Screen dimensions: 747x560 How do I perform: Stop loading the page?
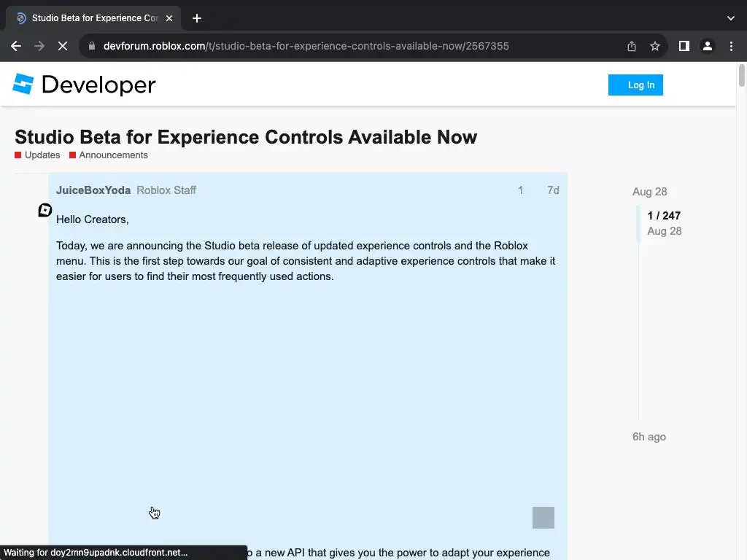63,46
